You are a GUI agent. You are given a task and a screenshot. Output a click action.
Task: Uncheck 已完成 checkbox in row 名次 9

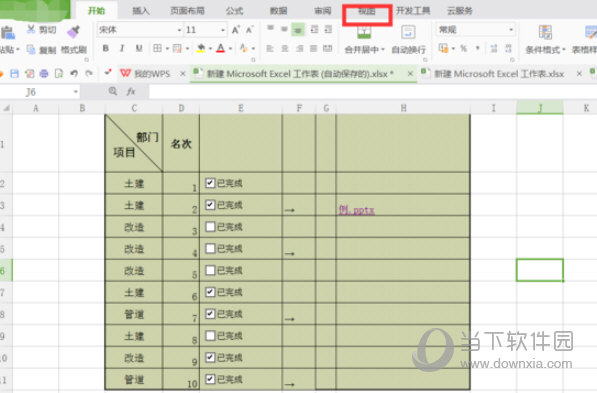click(210, 357)
